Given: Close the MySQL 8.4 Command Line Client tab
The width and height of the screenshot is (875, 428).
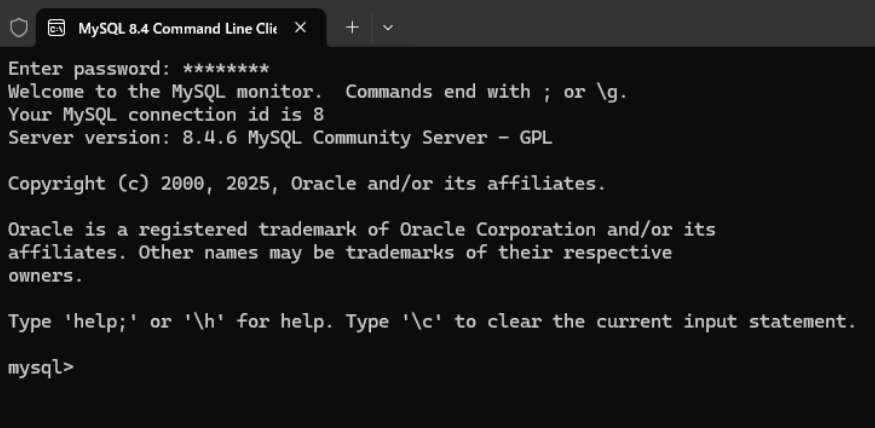Looking at the screenshot, I should click(300, 27).
